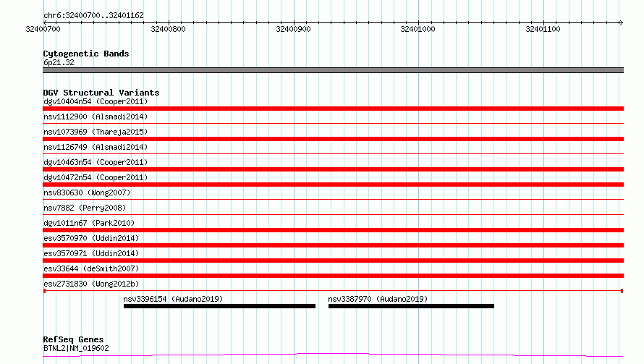The height and width of the screenshot is (364, 644).
Task: Open the Cytogenetic Bands track heading
Action: pyautogui.click(x=86, y=54)
